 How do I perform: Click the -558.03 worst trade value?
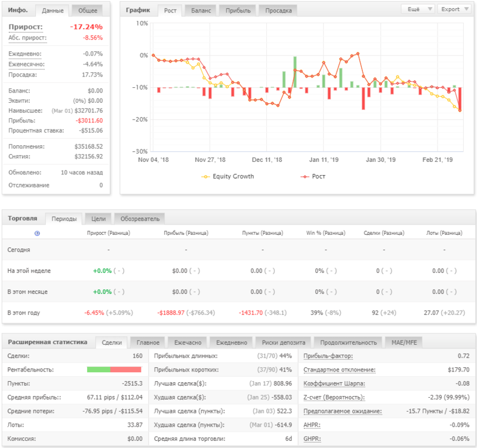[281, 397]
